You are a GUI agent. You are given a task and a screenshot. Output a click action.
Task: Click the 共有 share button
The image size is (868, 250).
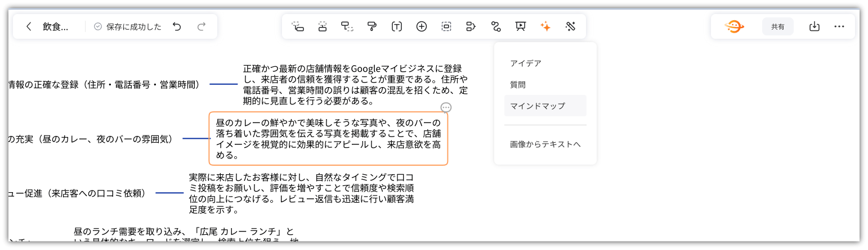tap(778, 26)
